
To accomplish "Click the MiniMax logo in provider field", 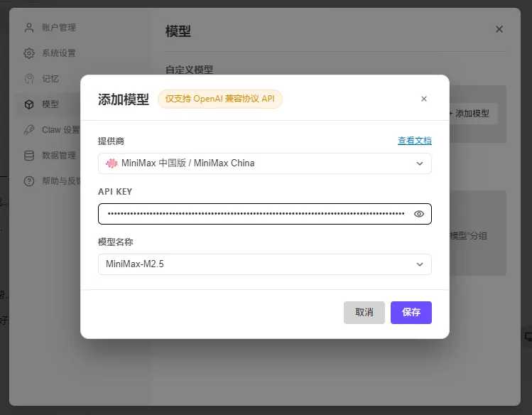I will [112, 163].
